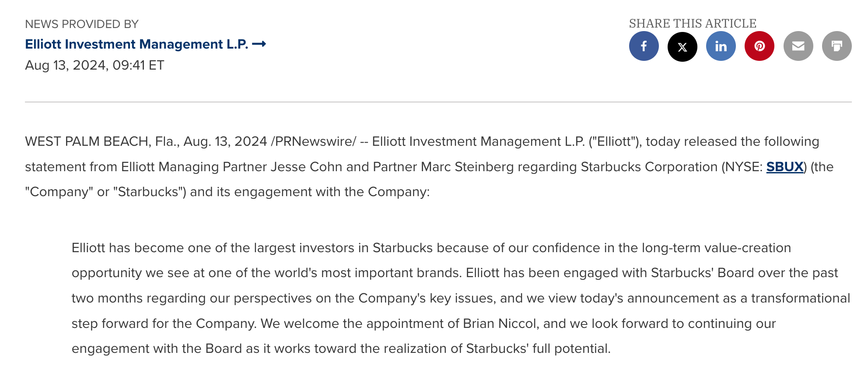Share the article on Facebook
The height and width of the screenshot is (373, 868).
pos(644,46)
